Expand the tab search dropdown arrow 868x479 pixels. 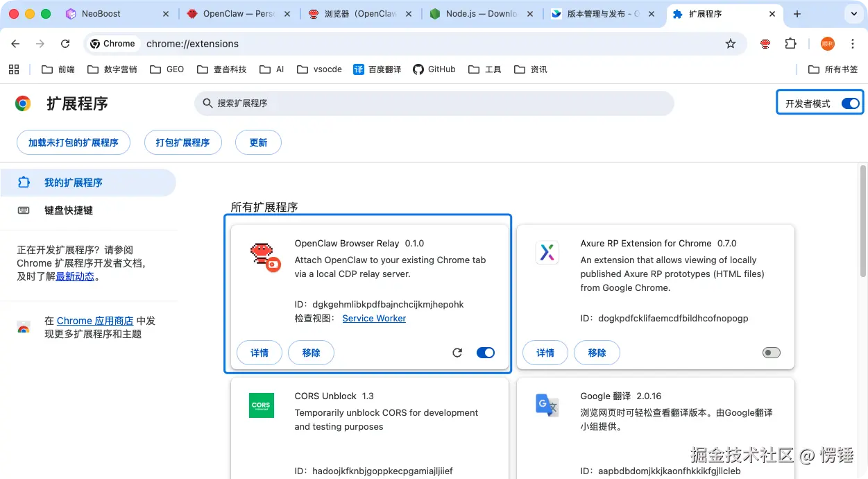click(x=853, y=14)
